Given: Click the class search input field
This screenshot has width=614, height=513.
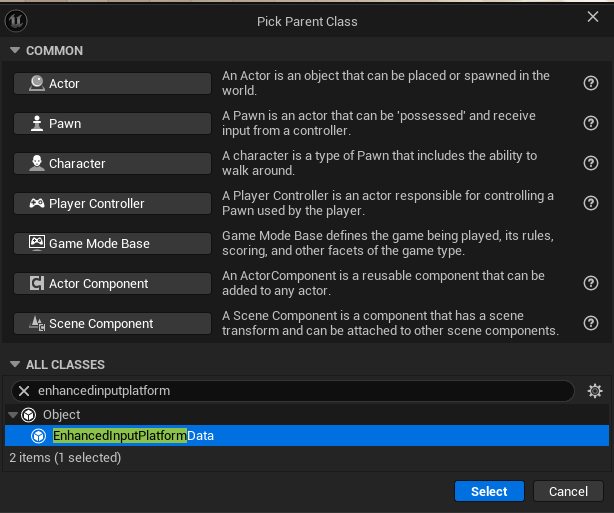Looking at the screenshot, I should [x=302, y=391].
